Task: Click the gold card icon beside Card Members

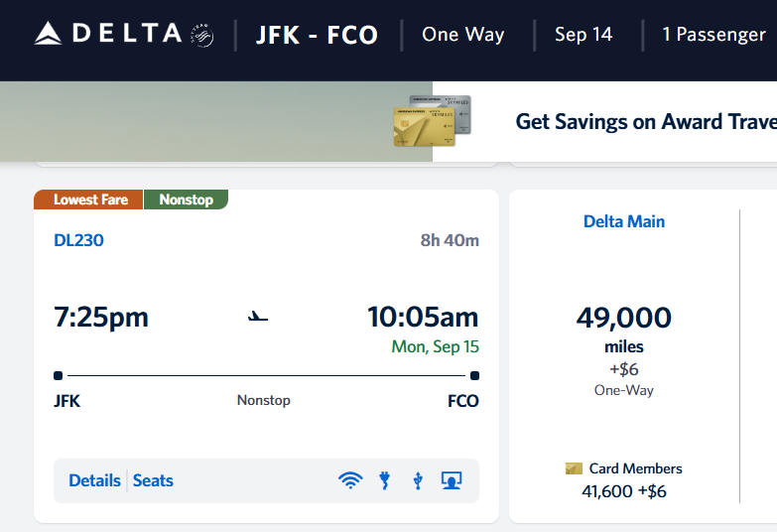Action: 574,468
